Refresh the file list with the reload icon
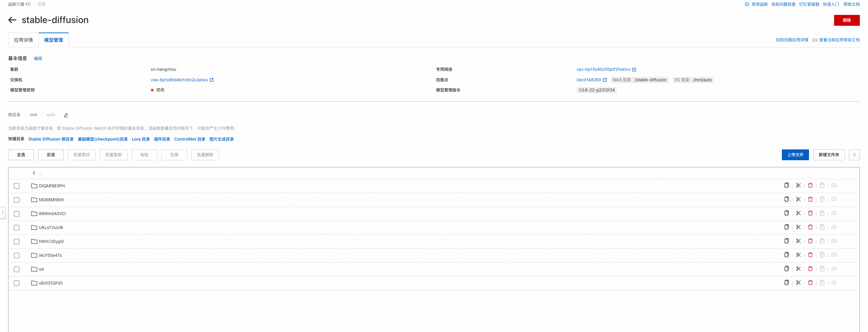Viewport: 868px width, 332px height. pyautogui.click(x=854, y=155)
